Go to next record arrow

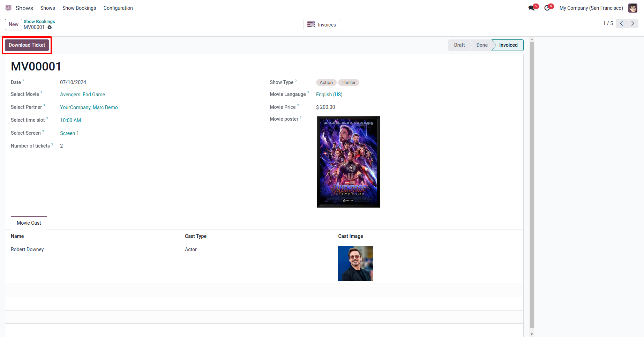(x=633, y=23)
